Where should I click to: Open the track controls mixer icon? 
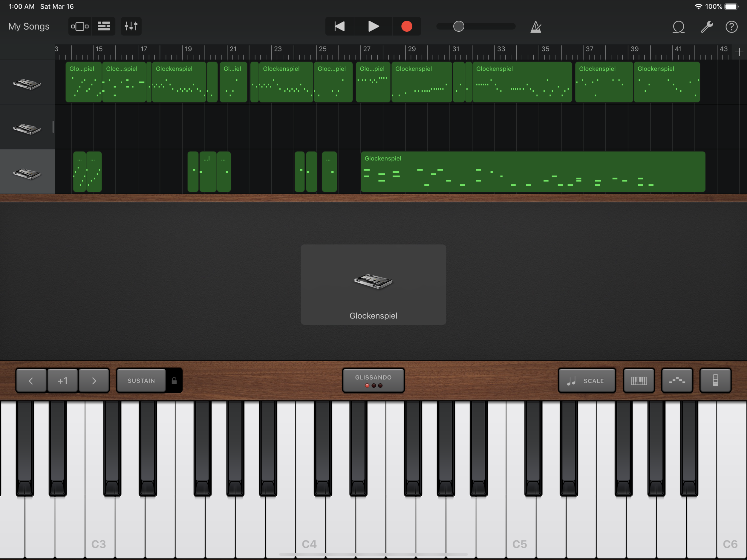pos(131,26)
